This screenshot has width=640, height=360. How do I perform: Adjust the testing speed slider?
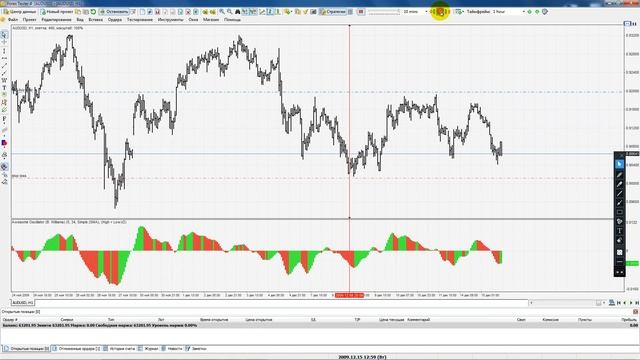[384, 12]
